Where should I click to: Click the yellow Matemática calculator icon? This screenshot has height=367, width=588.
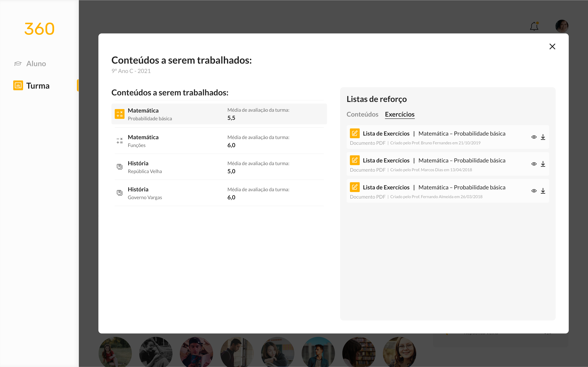click(120, 114)
